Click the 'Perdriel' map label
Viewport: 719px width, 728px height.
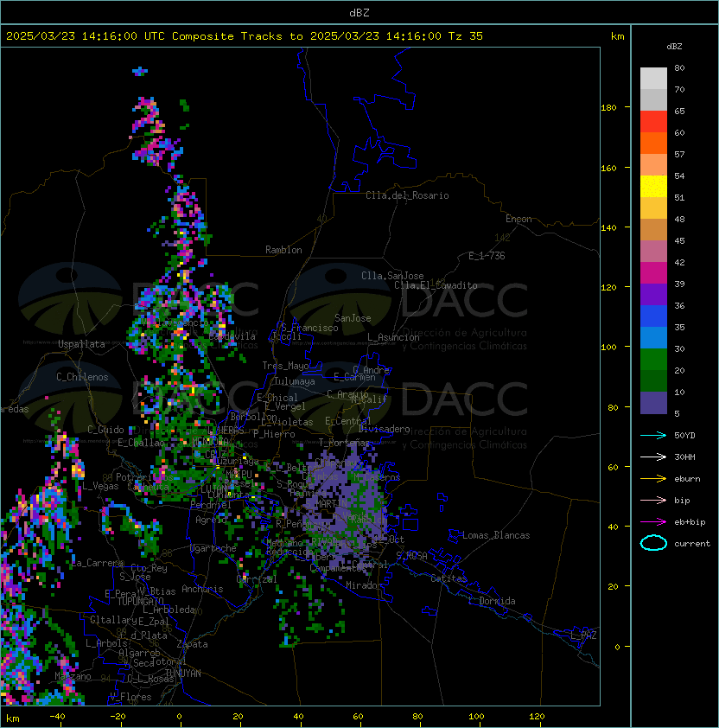point(211,504)
